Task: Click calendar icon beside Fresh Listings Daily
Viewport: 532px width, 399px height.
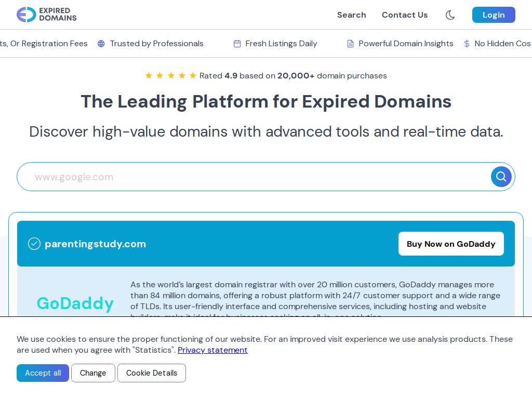Action: [x=237, y=44]
